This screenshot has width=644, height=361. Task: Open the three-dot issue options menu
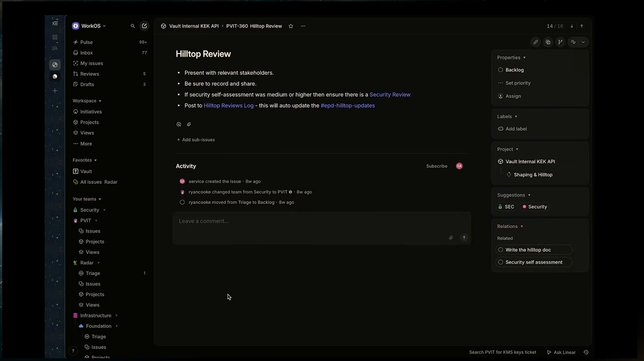point(303,26)
